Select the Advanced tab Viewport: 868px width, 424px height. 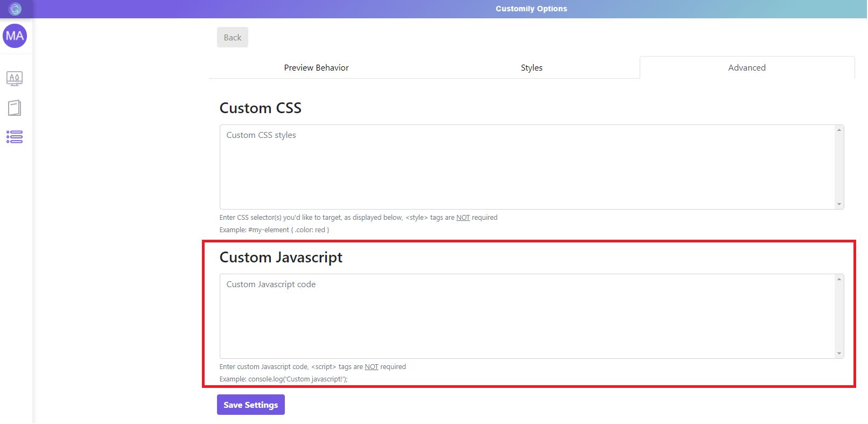[x=746, y=68]
